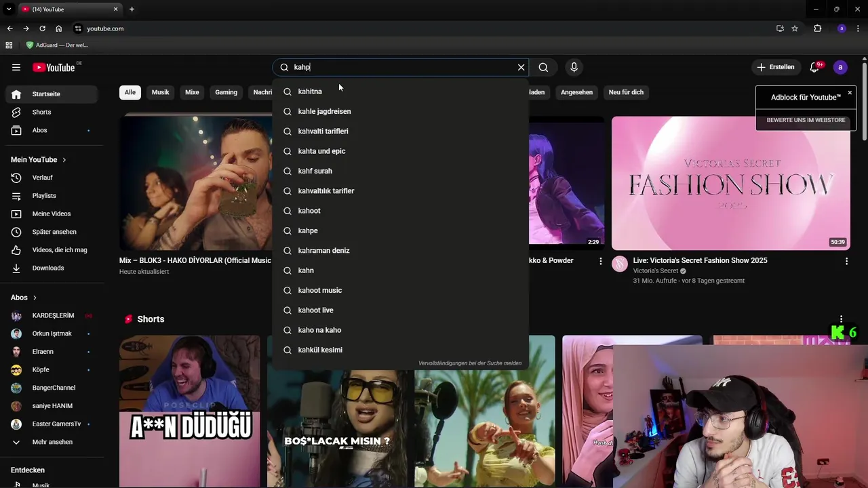Image resolution: width=868 pixels, height=488 pixels.
Task: Close the Adblock für Youtube popup
Action: pos(850,93)
